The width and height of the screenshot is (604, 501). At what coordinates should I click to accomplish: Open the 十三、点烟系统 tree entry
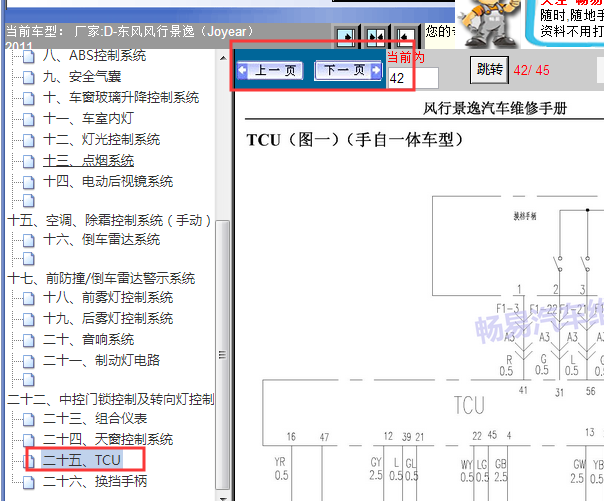pyautogui.click(x=89, y=161)
